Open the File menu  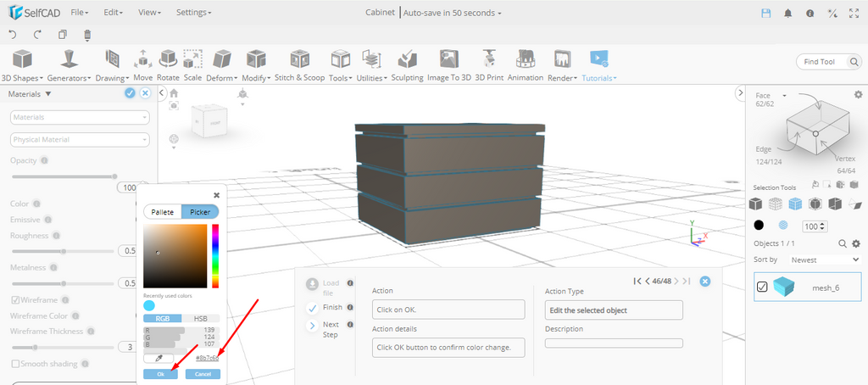[80, 13]
